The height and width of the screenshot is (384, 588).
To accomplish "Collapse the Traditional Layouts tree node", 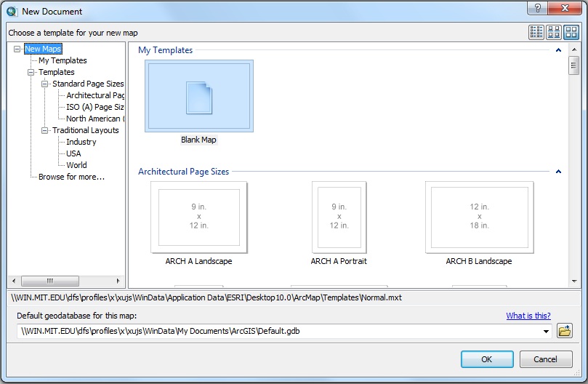I will (45, 131).
